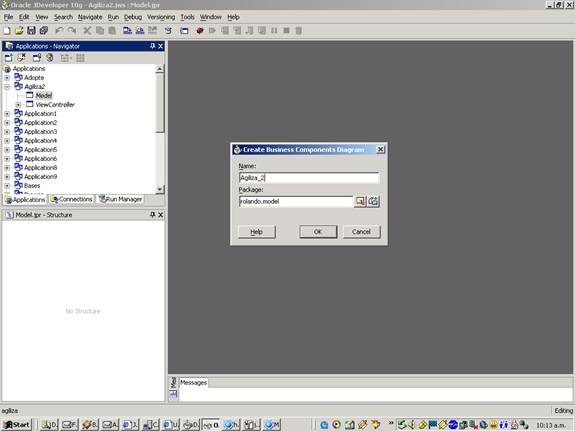575x432 pixels.
Task: Click the Navigator scrollbar down arrow
Action: (160, 189)
